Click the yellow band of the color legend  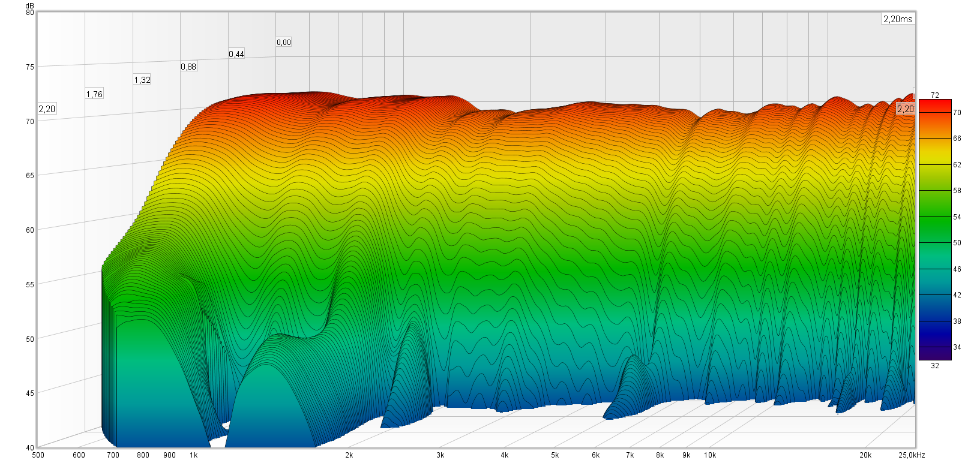point(935,156)
